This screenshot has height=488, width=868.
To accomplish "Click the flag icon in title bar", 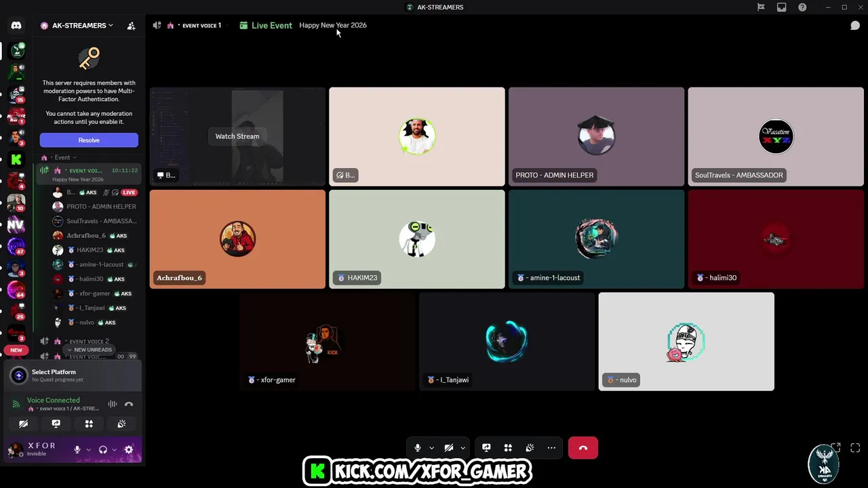I will [761, 7].
